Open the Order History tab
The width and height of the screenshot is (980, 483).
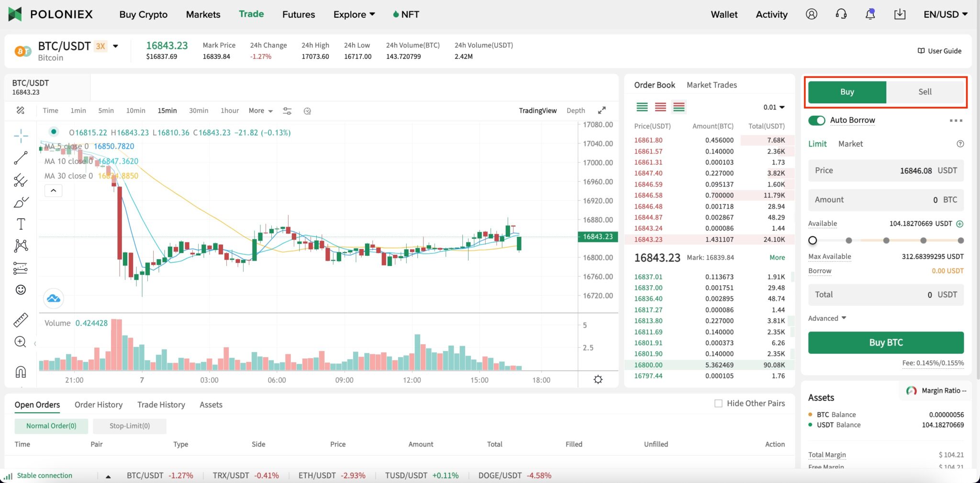click(99, 405)
